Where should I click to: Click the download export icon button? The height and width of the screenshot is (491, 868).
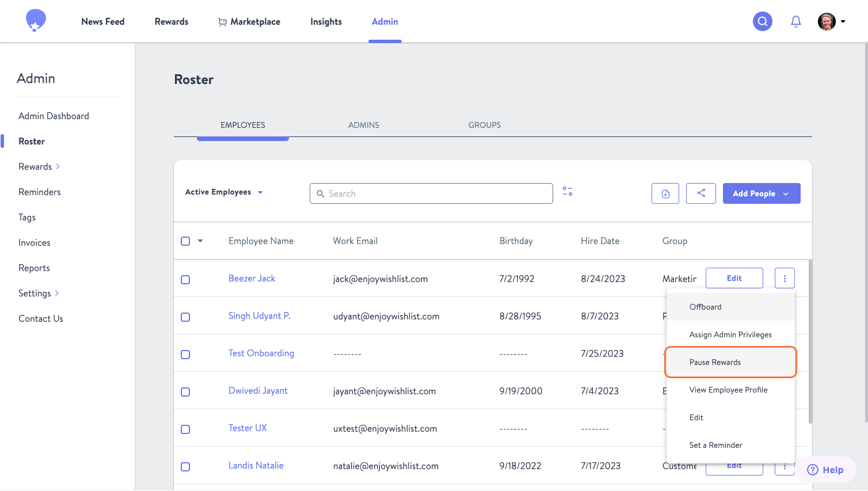(x=665, y=193)
